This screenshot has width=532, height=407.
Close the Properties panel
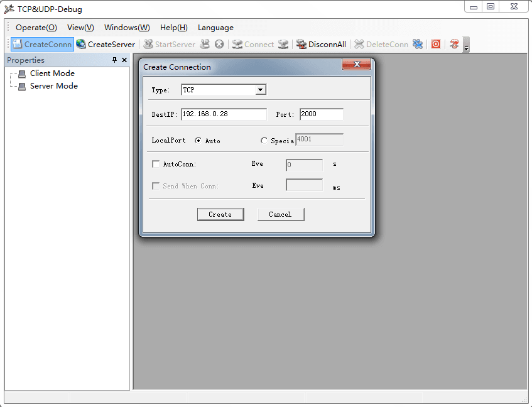(x=124, y=60)
